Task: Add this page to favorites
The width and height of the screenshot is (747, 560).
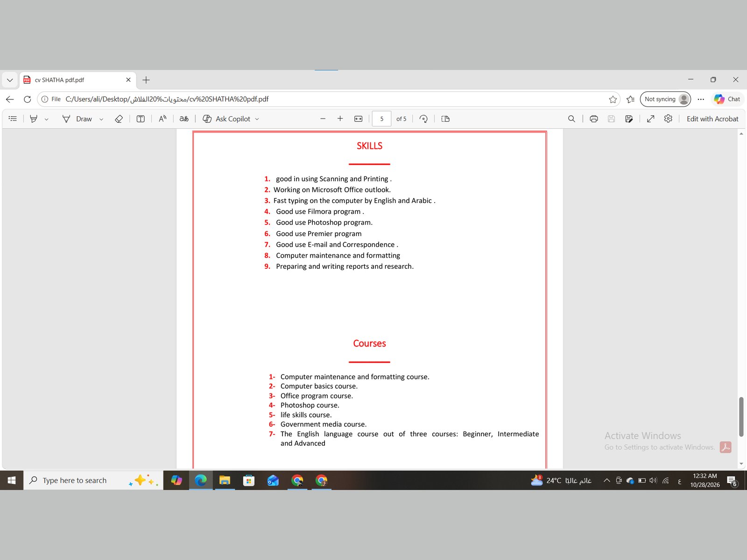Action: [613, 99]
